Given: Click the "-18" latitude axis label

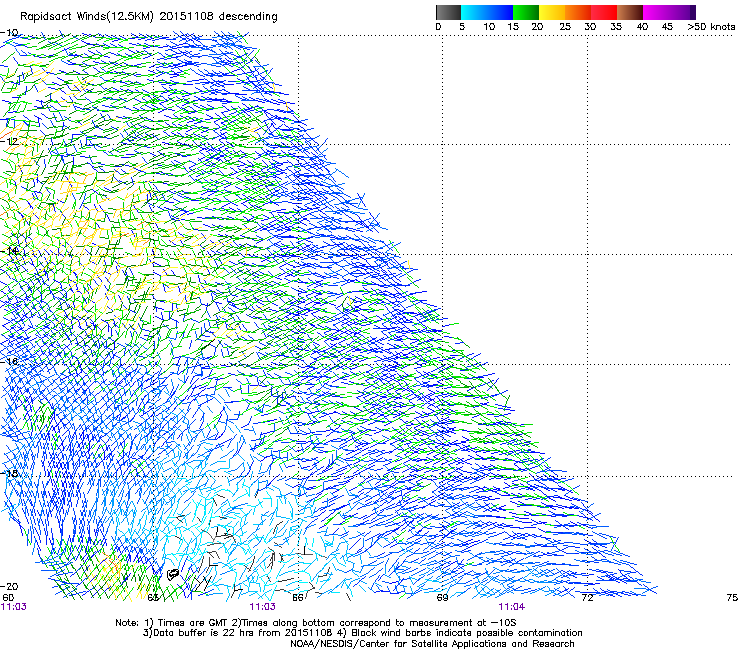Looking at the screenshot, I should click(9, 473).
